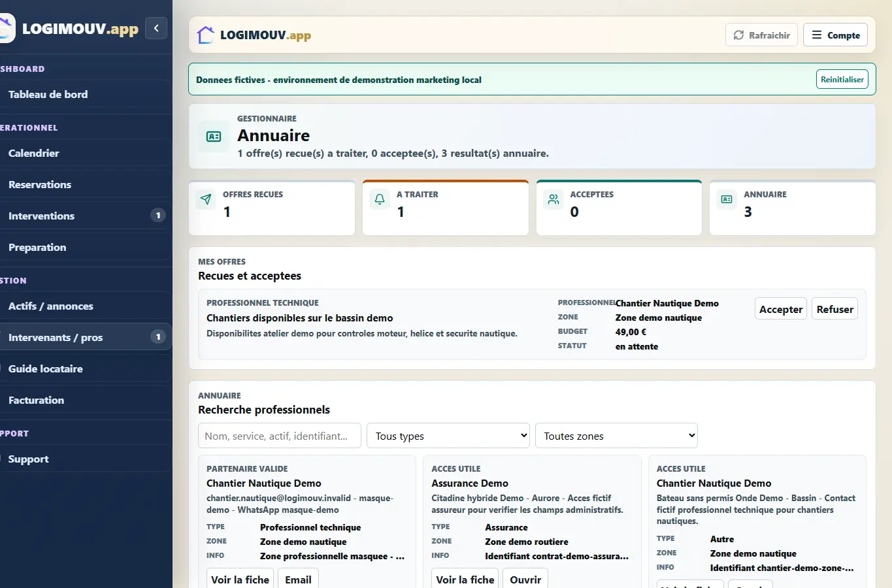This screenshot has height=588, width=892.
Task: Select Intervenants / pros in sidebar
Action: 85,337
